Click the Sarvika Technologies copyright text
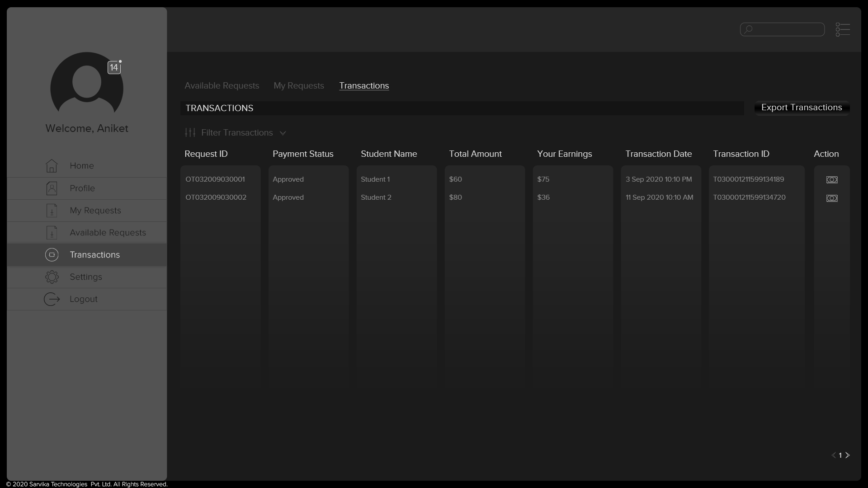868x488 pixels. [x=86, y=484]
